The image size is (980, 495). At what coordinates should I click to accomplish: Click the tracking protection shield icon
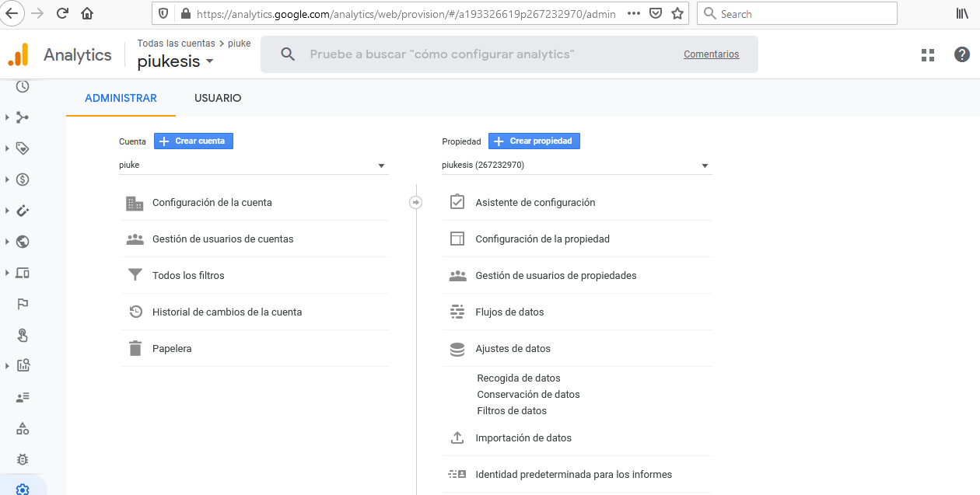point(163,13)
